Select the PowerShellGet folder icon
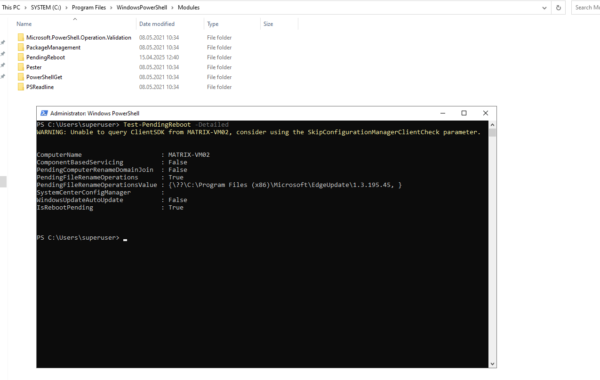Viewport: 600px width, 380px height. [x=21, y=77]
